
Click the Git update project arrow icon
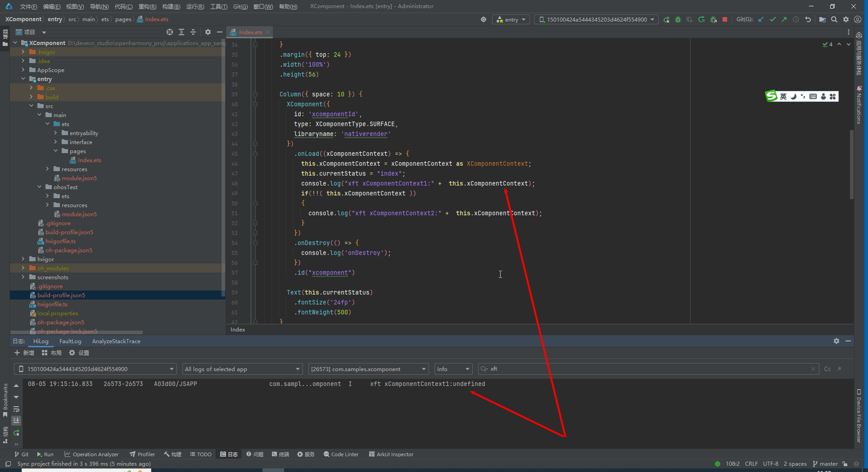tap(761, 20)
